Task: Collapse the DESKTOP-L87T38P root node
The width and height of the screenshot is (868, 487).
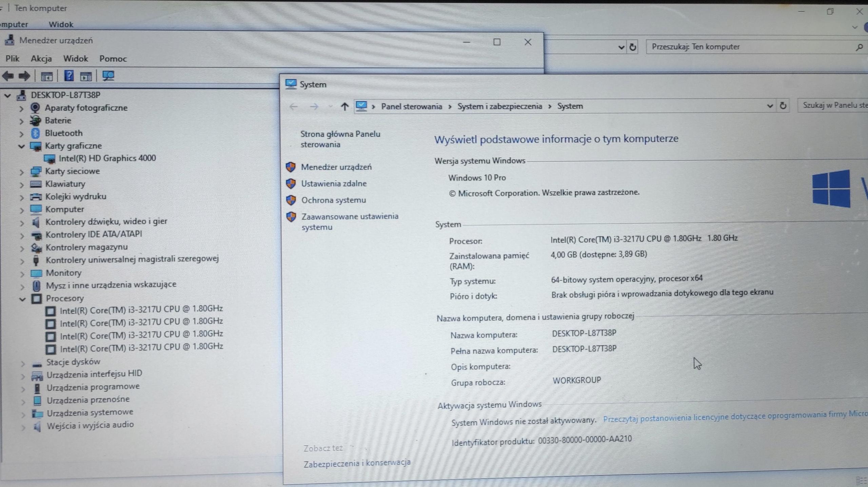Action: click(7, 96)
